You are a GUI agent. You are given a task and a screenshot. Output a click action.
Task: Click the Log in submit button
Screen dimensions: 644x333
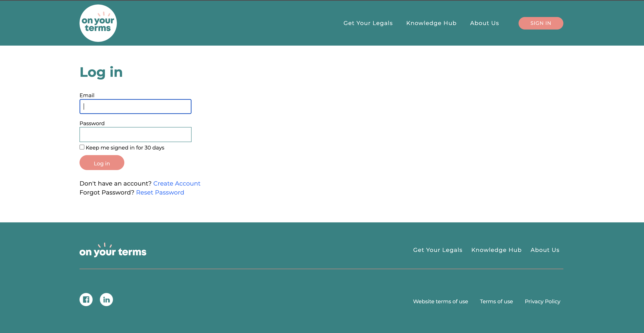102,163
